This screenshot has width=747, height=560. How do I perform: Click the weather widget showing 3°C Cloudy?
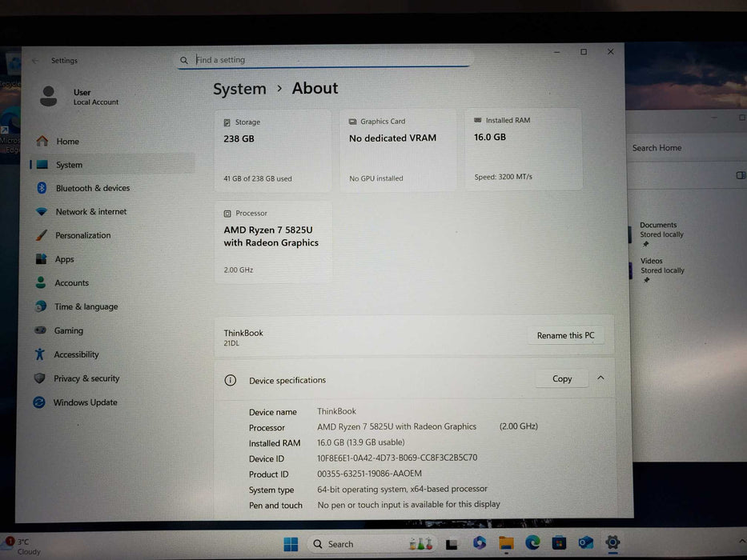point(22,546)
